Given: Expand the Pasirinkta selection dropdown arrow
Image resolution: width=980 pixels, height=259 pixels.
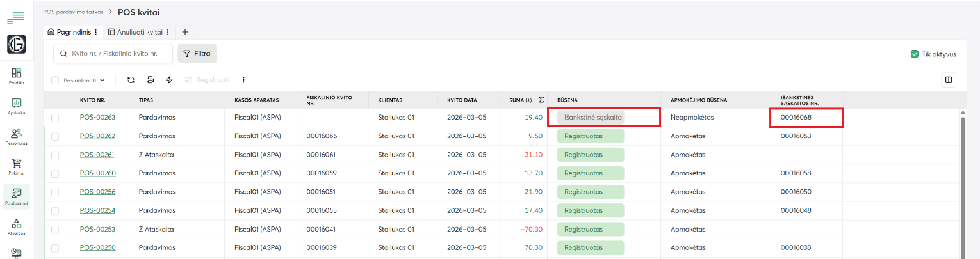Looking at the screenshot, I should (x=102, y=81).
